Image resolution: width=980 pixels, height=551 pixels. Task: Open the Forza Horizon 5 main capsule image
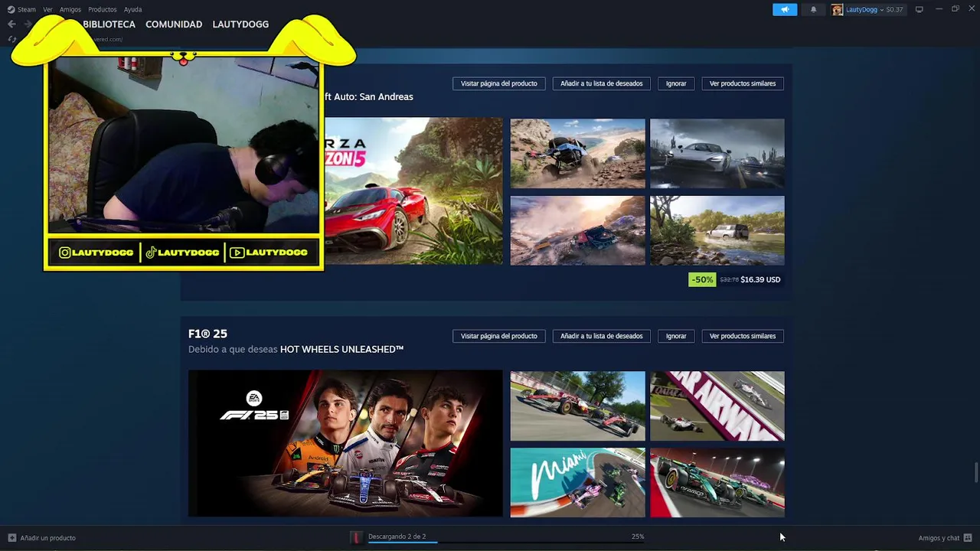click(x=413, y=191)
